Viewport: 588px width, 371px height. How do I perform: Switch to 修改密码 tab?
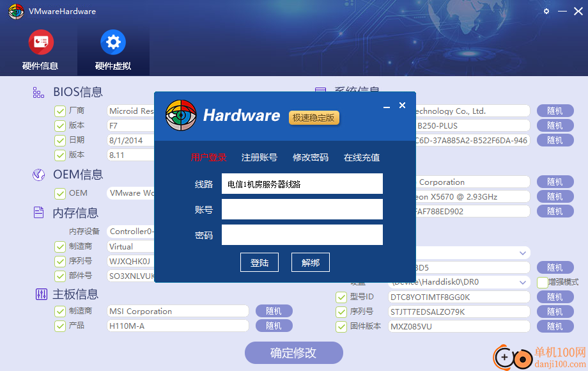(x=311, y=157)
